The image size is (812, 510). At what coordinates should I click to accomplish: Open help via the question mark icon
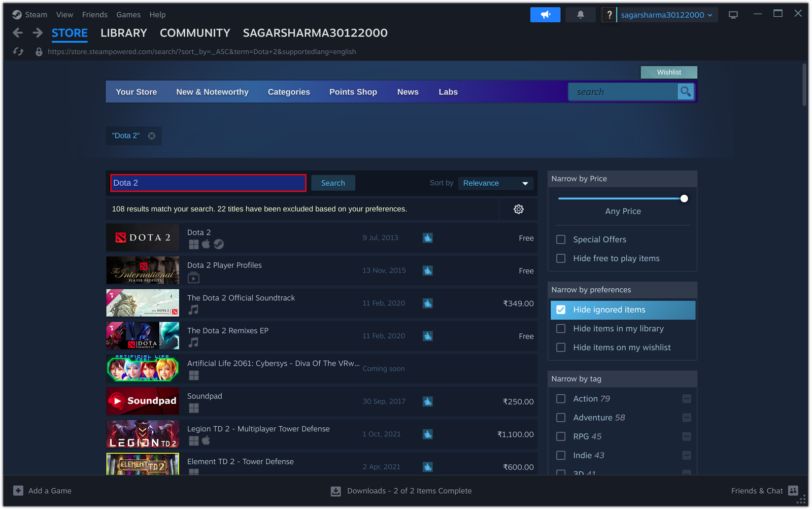pyautogui.click(x=609, y=15)
